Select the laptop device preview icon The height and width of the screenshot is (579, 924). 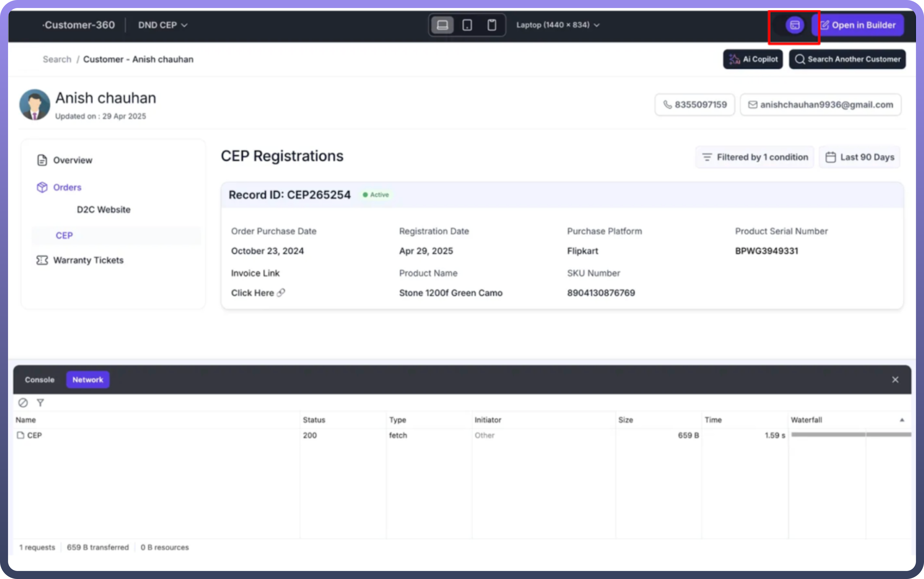442,25
